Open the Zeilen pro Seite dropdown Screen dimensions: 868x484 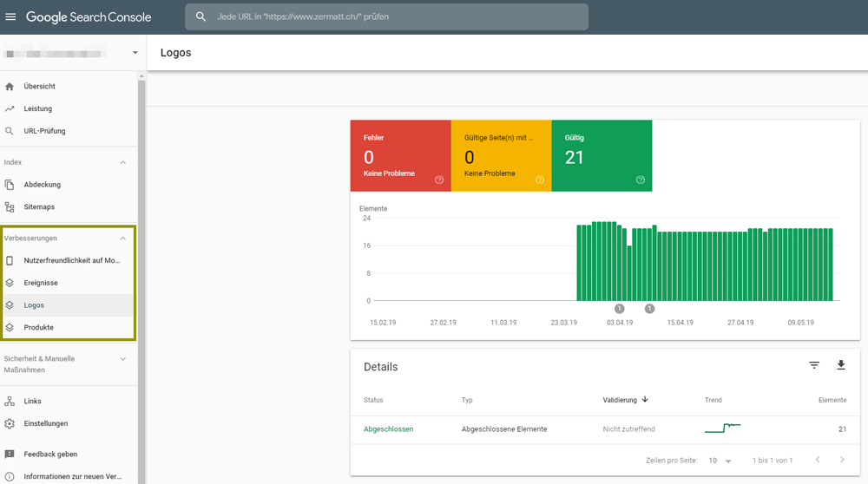[x=719, y=461]
